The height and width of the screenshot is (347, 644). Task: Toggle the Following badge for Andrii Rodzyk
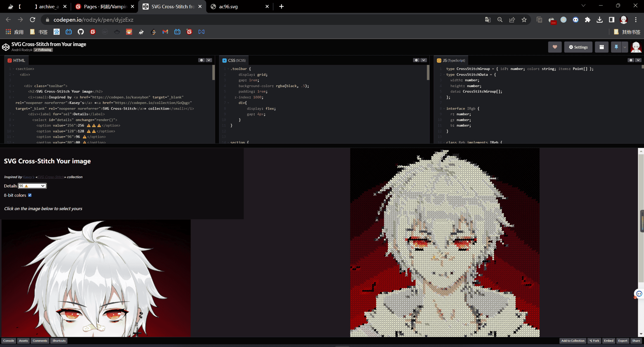pos(43,50)
